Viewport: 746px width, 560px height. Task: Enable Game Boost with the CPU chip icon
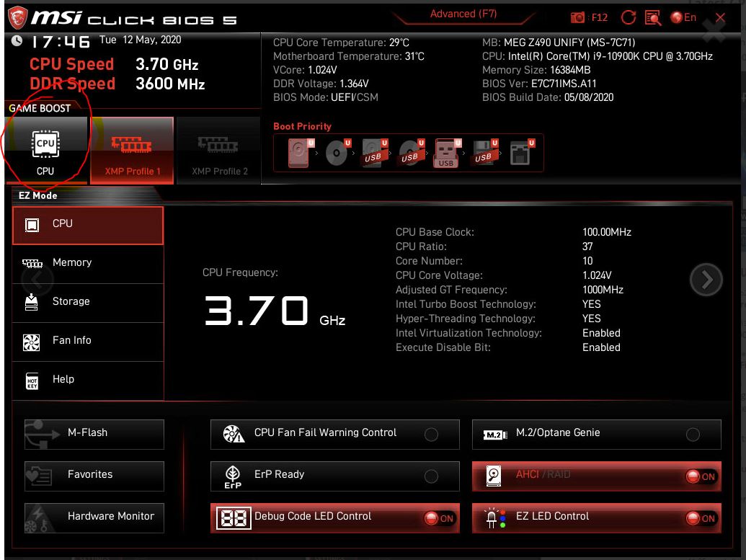(45, 151)
